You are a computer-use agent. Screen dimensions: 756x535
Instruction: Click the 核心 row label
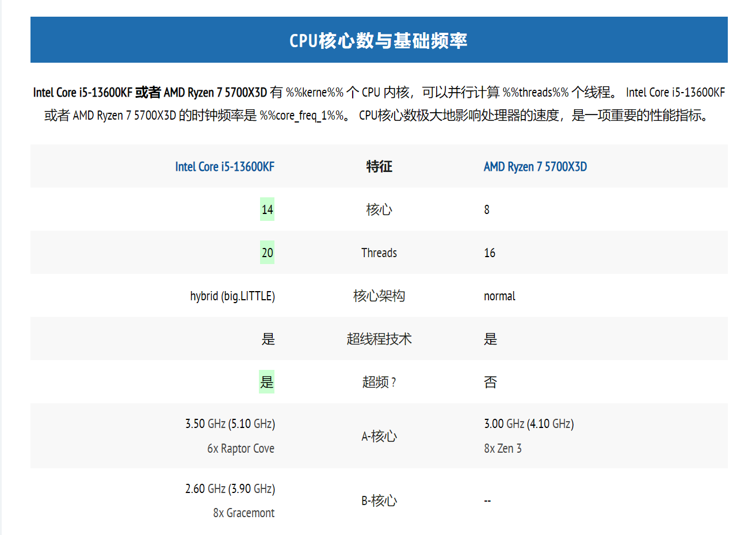[379, 209]
